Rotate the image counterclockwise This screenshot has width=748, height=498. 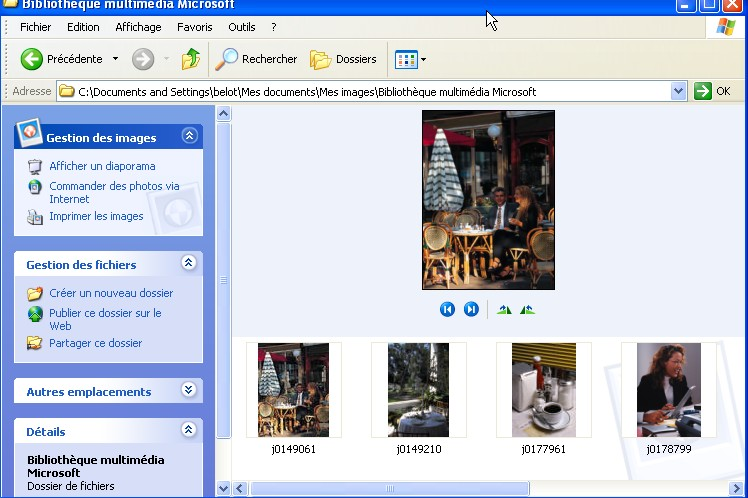click(527, 310)
